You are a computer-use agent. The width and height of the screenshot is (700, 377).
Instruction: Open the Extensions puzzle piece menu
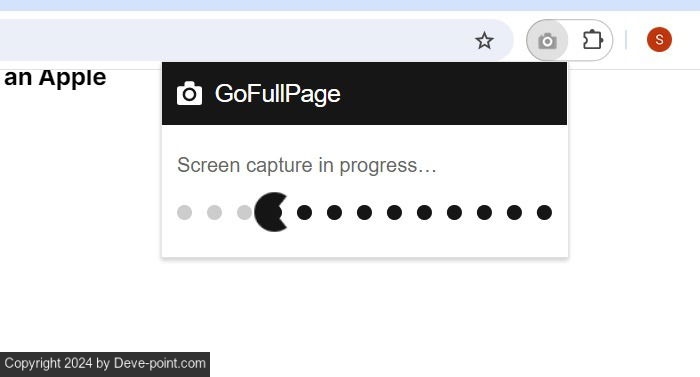pyautogui.click(x=593, y=40)
